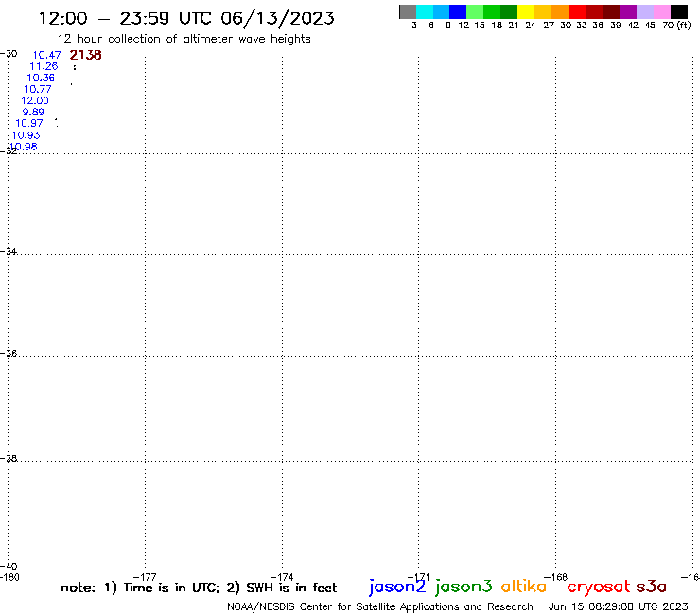Click the black swatch ending the color scale
The image size is (700, 615).
(x=679, y=11)
